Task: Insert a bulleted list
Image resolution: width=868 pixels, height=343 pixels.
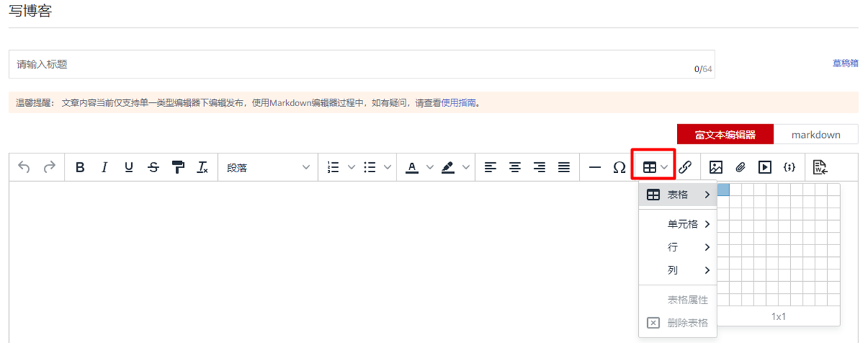Action: (370, 167)
